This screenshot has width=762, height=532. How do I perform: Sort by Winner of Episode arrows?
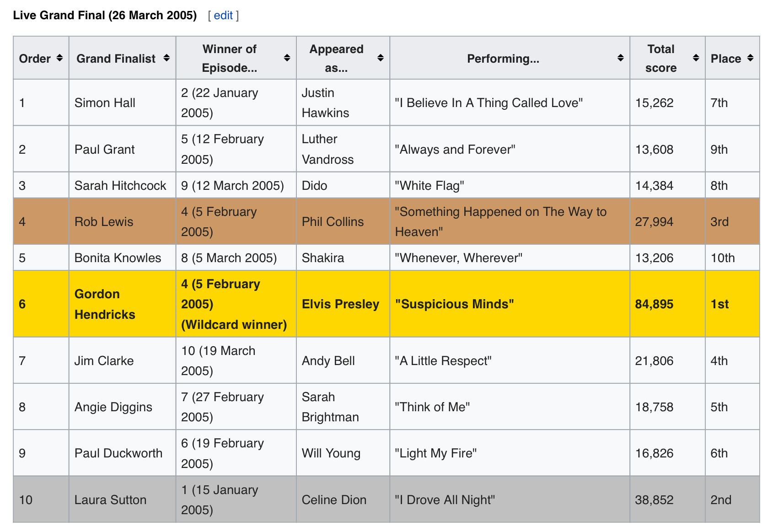[287, 58]
